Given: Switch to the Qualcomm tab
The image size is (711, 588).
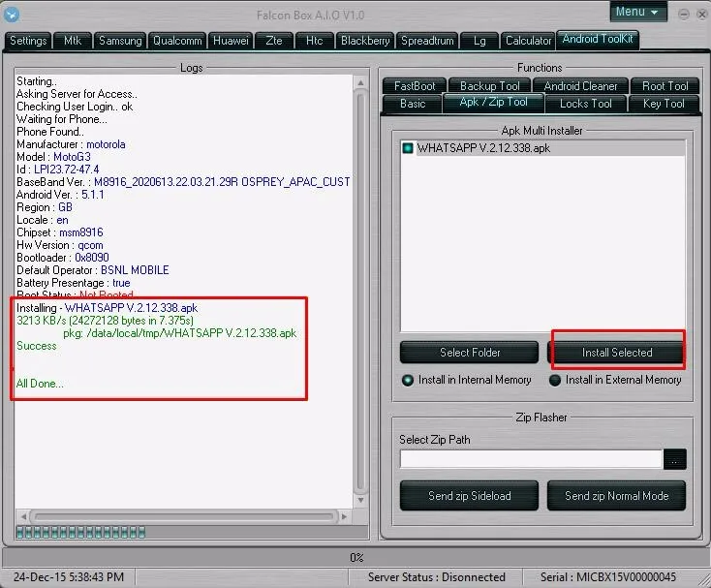Looking at the screenshot, I should coord(177,41).
